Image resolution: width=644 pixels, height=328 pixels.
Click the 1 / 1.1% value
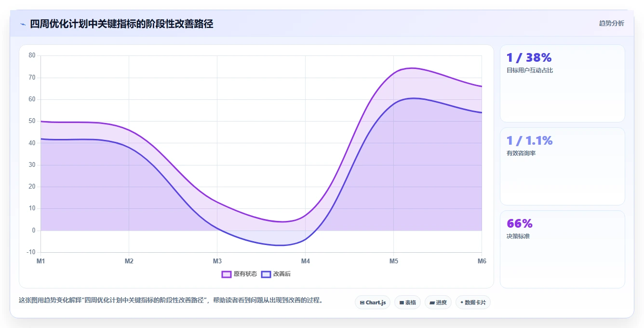[529, 141]
